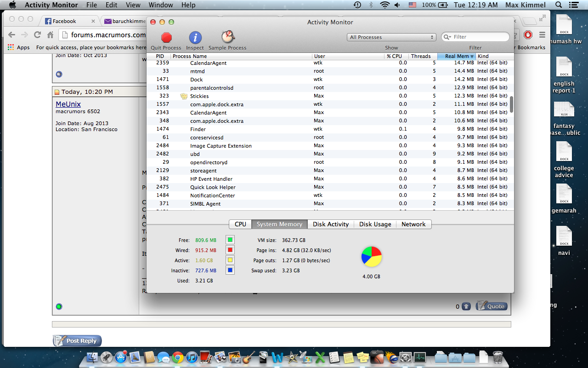Click Chrome's back arrow
This screenshot has height=368, width=588.
tap(12, 34)
